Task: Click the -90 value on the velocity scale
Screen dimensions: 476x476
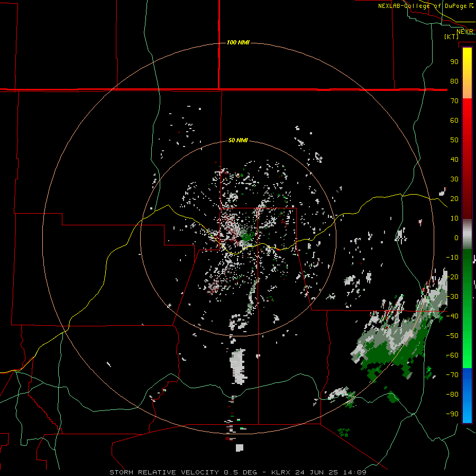Action: (452, 414)
